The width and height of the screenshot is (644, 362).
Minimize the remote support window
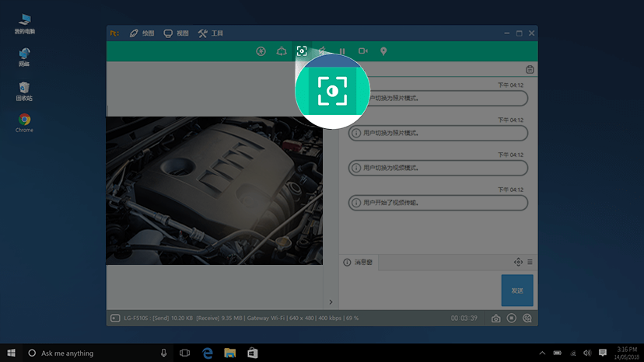point(507,33)
